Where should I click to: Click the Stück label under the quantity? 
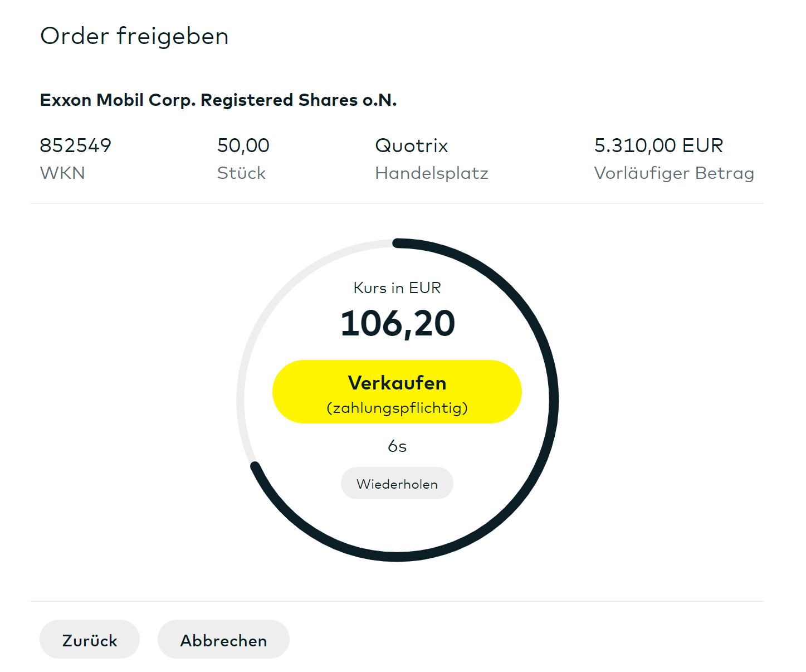241,173
